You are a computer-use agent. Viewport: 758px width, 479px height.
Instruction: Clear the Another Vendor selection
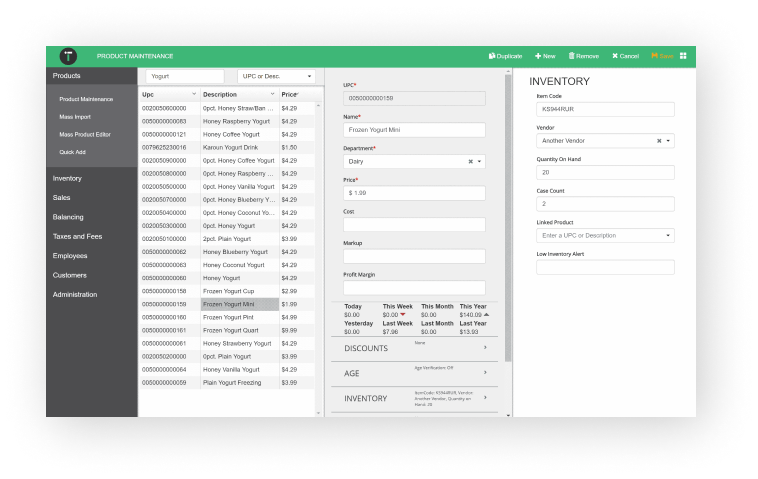tap(659, 141)
